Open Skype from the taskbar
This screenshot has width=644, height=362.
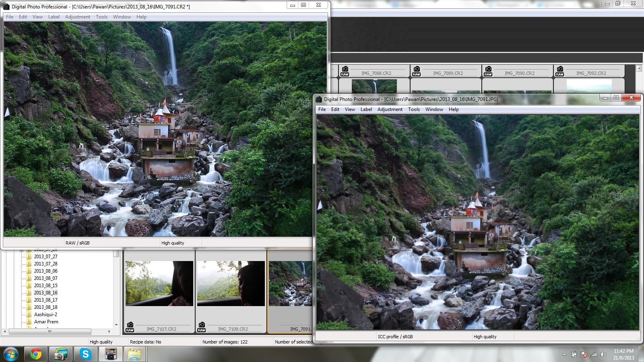point(85,354)
